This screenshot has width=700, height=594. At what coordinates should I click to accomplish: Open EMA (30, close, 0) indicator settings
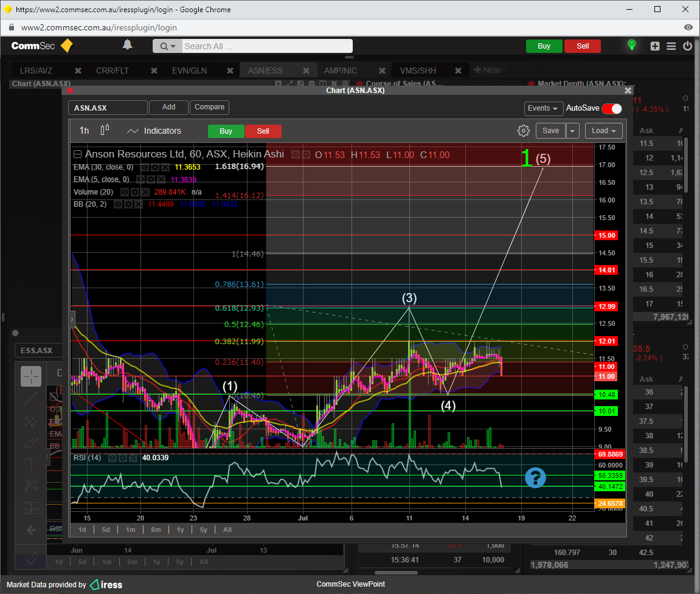tap(155, 167)
